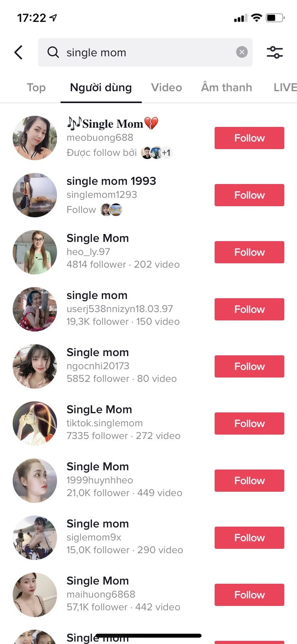Screen dimensions: 297x644
Task: Open the search filters icon
Action: coord(274,52)
